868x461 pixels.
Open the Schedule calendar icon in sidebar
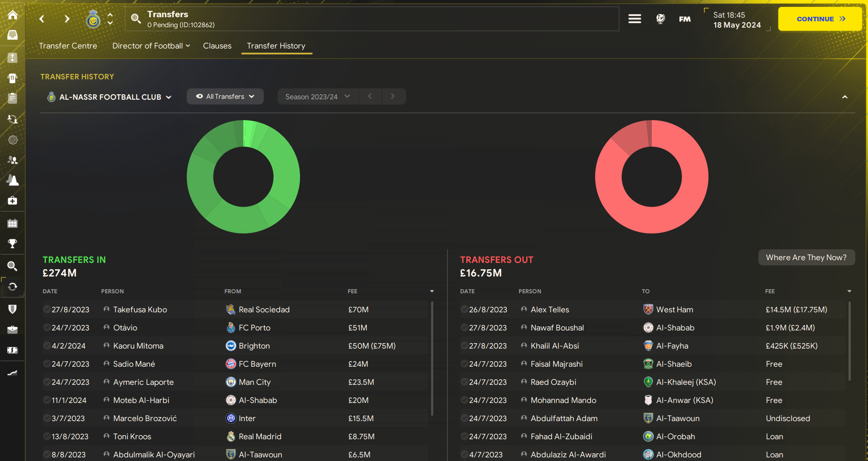pyautogui.click(x=13, y=223)
